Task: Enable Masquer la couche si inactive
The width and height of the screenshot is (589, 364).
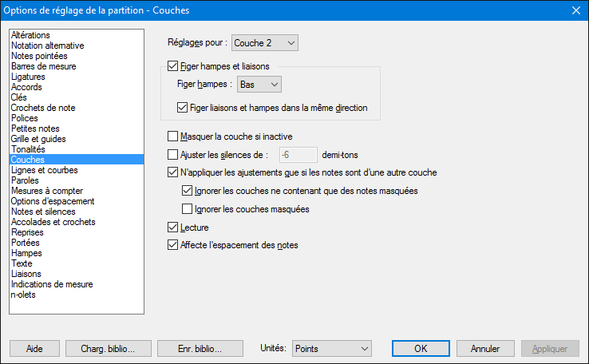Action: pos(173,136)
